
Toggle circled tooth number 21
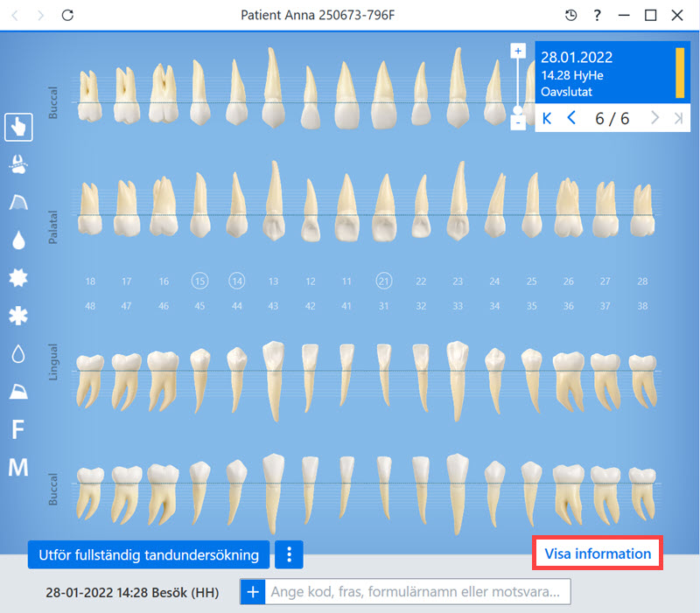tap(383, 281)
